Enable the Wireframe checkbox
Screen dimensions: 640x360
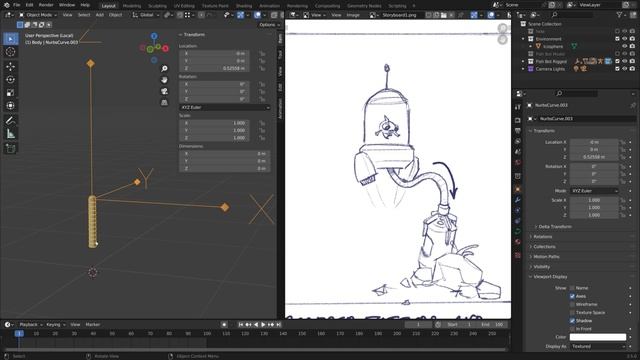click(572, 304)
